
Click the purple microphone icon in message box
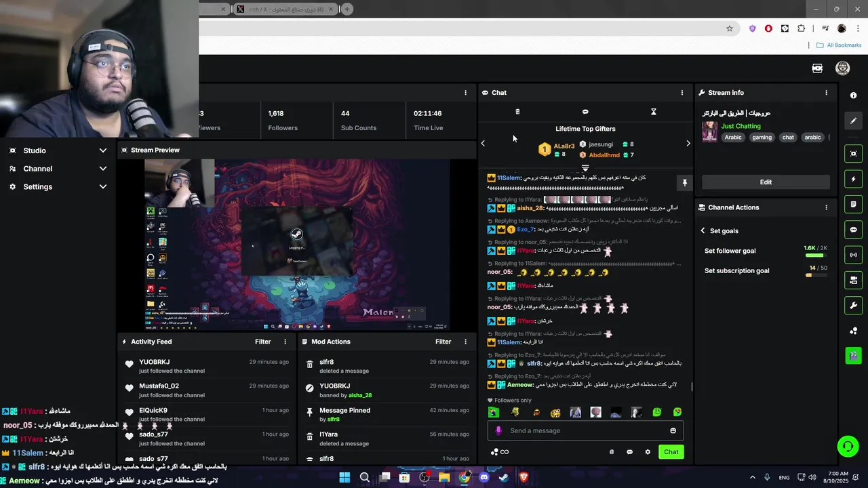click(x=498, y=430)
